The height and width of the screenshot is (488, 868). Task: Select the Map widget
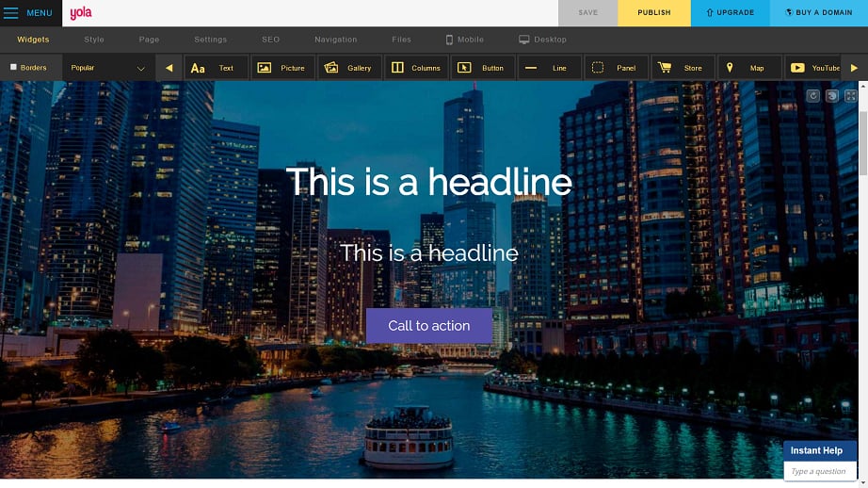click(749, 68)
